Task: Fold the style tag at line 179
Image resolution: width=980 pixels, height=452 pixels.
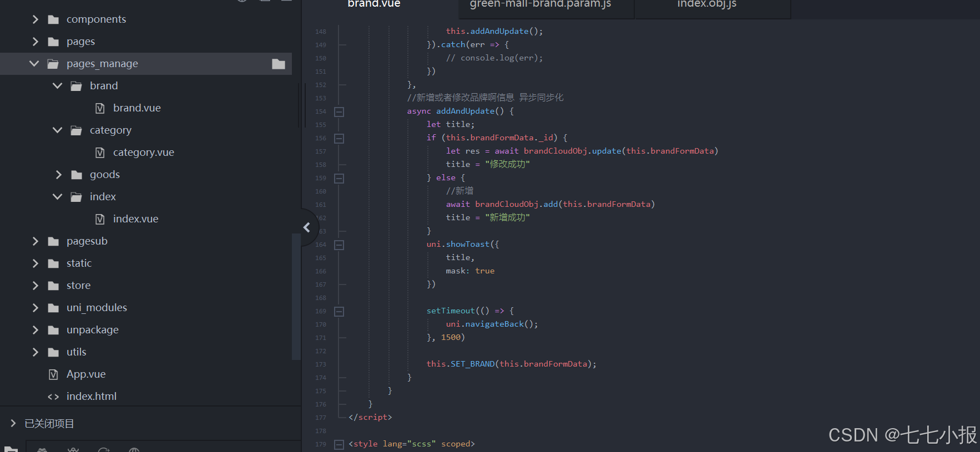Action: (x=339, y=444)
